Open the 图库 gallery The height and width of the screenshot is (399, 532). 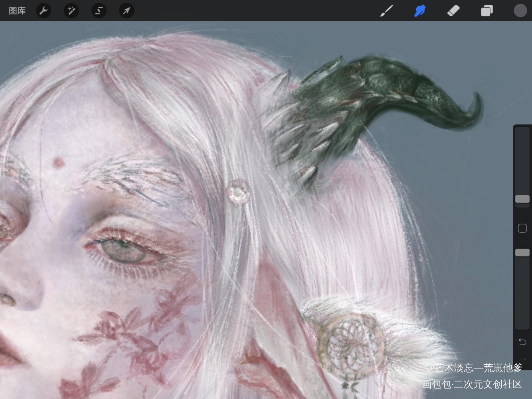(17, 11)
